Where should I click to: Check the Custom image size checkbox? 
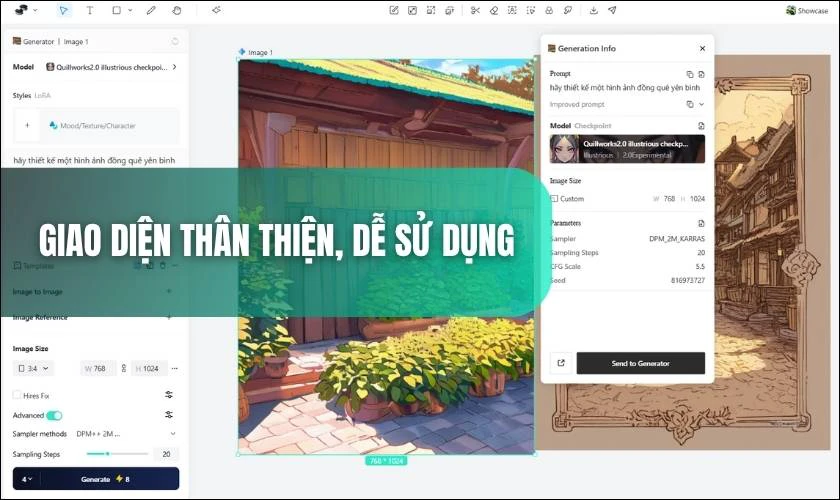tap(554, 199)
